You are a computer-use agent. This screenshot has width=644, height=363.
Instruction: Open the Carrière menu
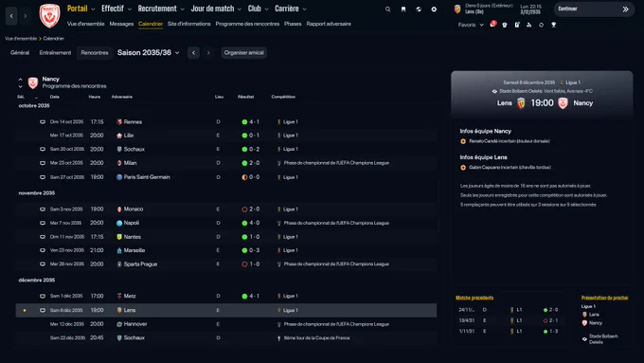[291, 9]
